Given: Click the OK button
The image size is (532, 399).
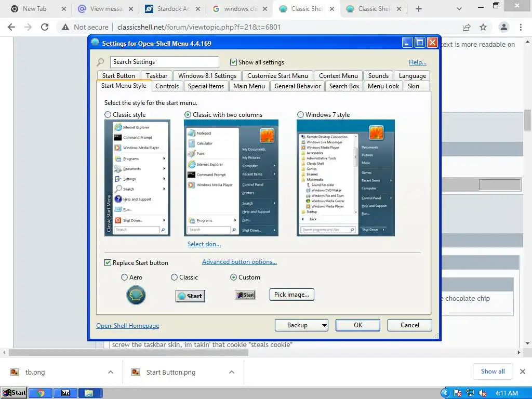Looking at the screenshot, I should pos(358,325).
